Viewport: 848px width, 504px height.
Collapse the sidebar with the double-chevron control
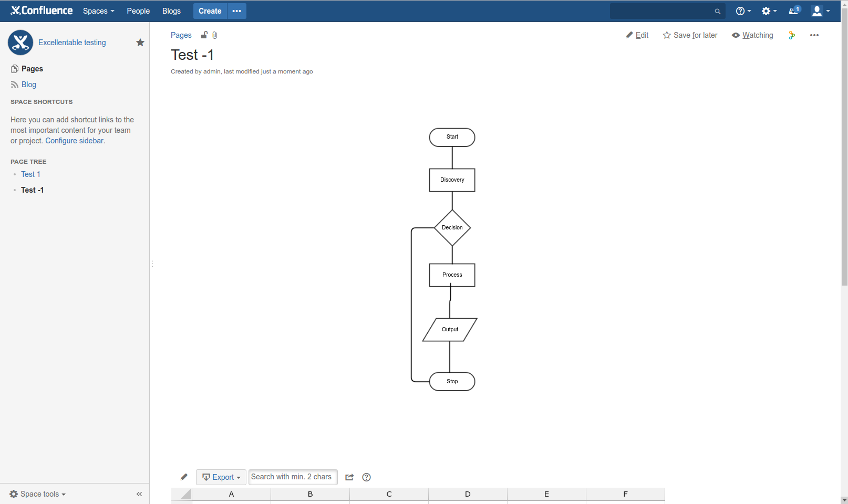pos(139,494)
